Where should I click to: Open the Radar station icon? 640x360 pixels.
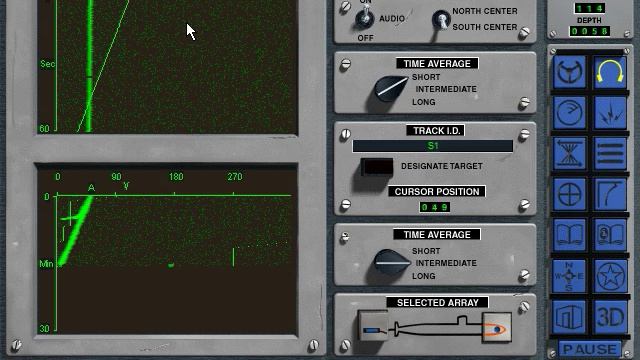[569, 113]
